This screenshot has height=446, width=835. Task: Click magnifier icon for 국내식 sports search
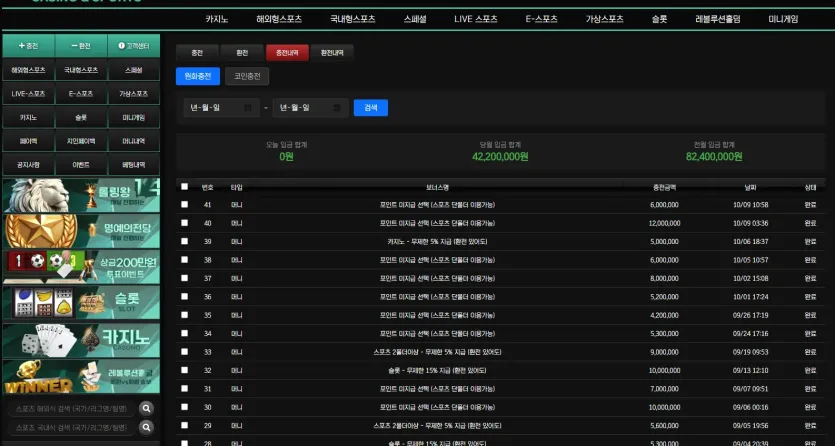point(146,427)
